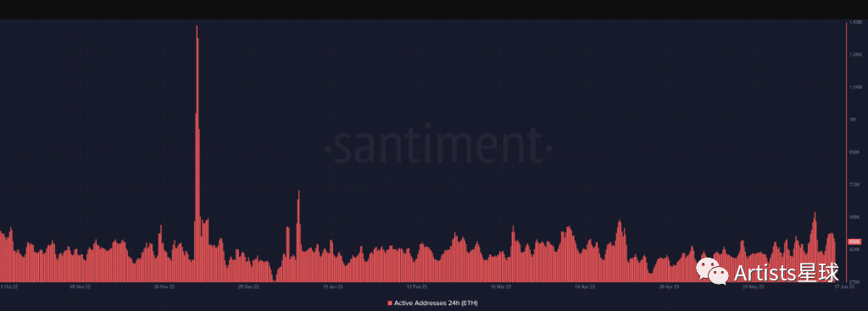Click the '30 Nov 22' date label
This screenshot has width=868, height=311.
coord(164,287)
